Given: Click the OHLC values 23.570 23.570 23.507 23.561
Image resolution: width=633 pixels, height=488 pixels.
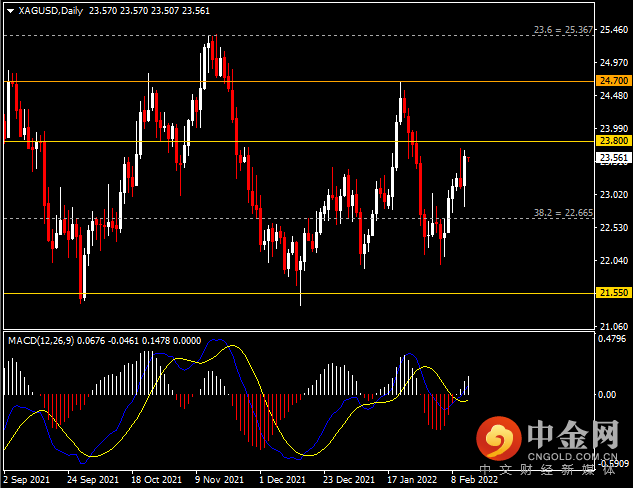Looking at the screenshot, I should point(149,11).
